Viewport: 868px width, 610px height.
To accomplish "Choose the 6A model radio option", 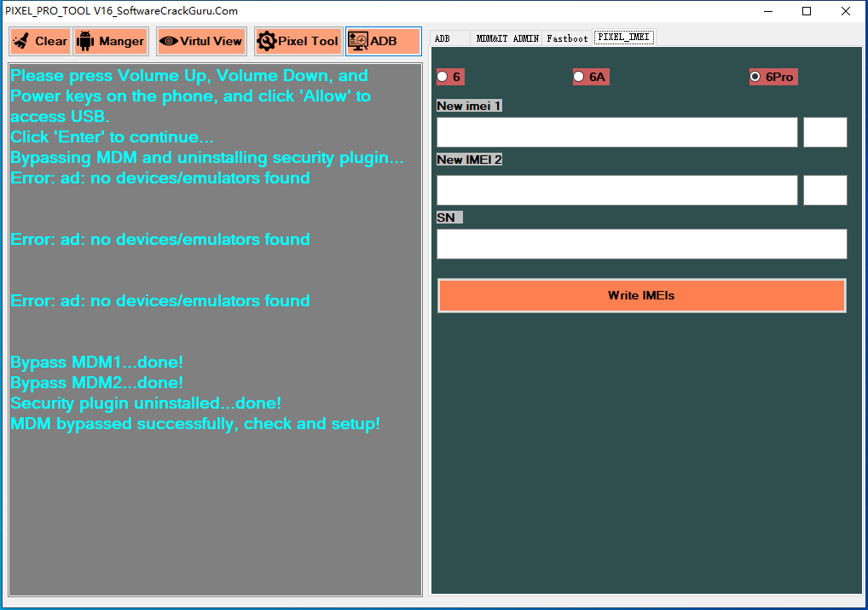I will 578,77.
